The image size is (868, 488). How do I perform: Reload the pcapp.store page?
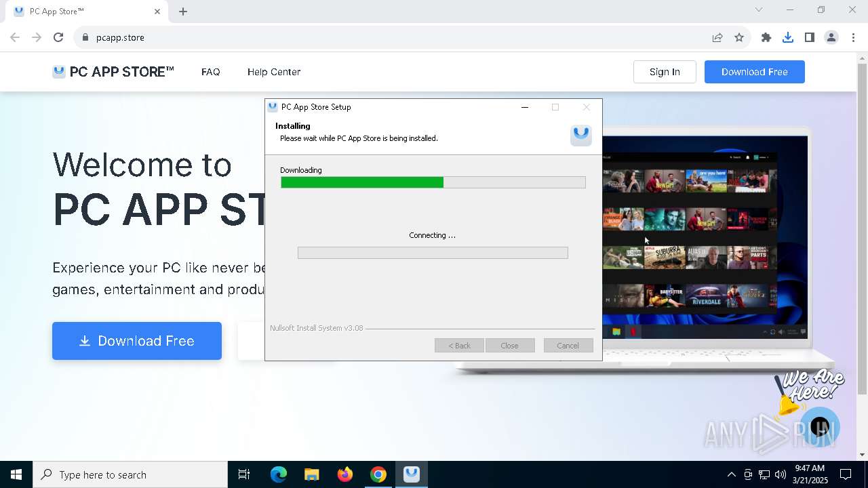(58, 37)
